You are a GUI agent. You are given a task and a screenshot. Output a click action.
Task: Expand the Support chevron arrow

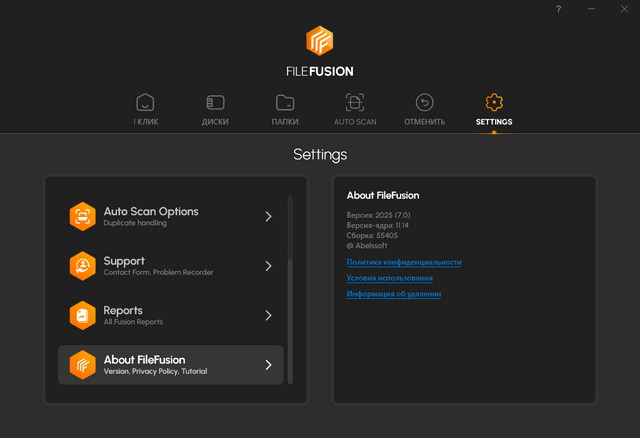coord(268,266)
